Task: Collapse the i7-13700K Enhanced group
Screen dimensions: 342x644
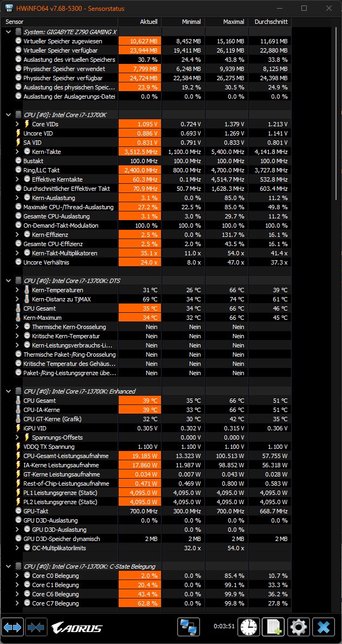Action: [9, 391]
